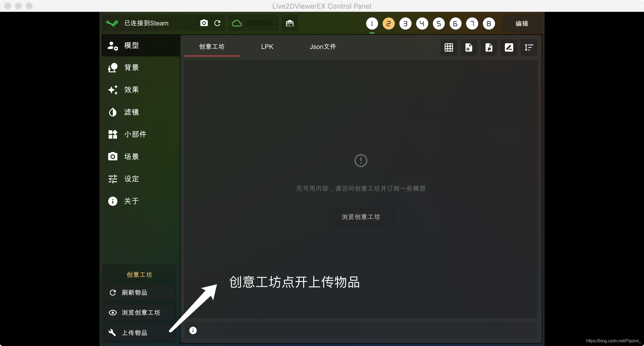Click the exclamation warning icon in empty area

click(361, 161)
